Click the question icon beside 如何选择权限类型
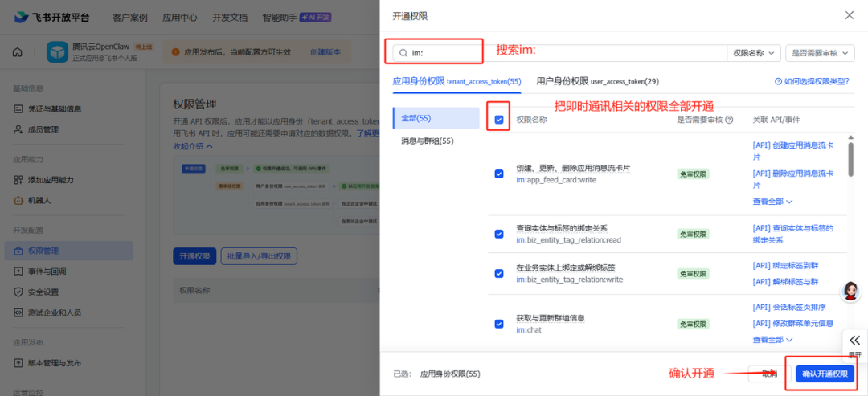868x396 pixels. coord(778,81)
